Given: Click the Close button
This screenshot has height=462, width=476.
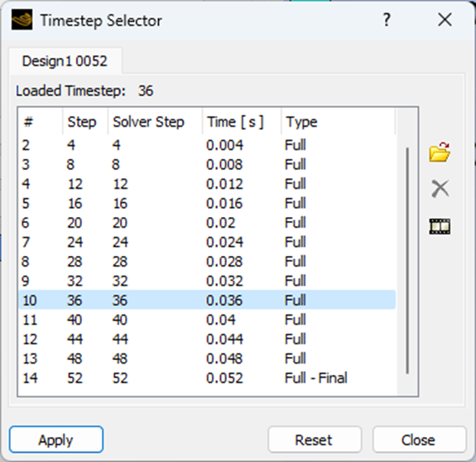Looking at the screenshot, I should coord(419,440).
